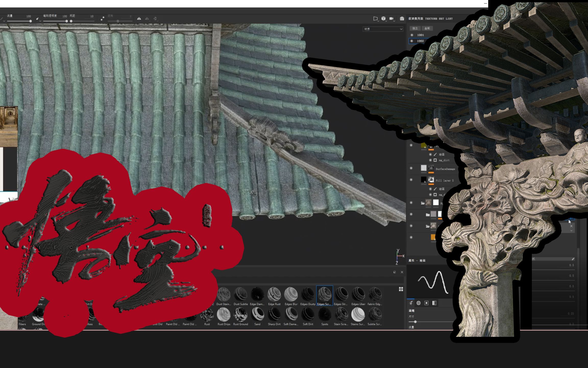Open material tab icon in properties panel
Viewport: 588px width, 368px height.
(x=434, y=303)
